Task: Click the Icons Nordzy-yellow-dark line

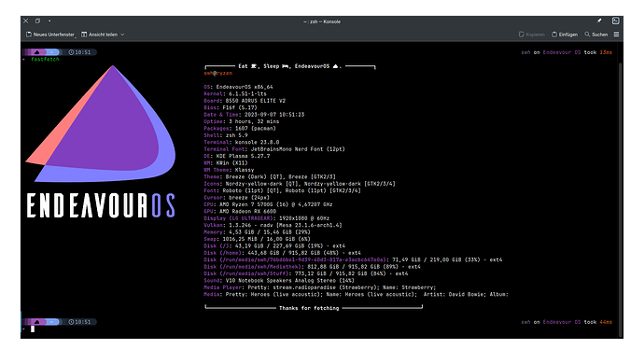Action: click(300, 184)
